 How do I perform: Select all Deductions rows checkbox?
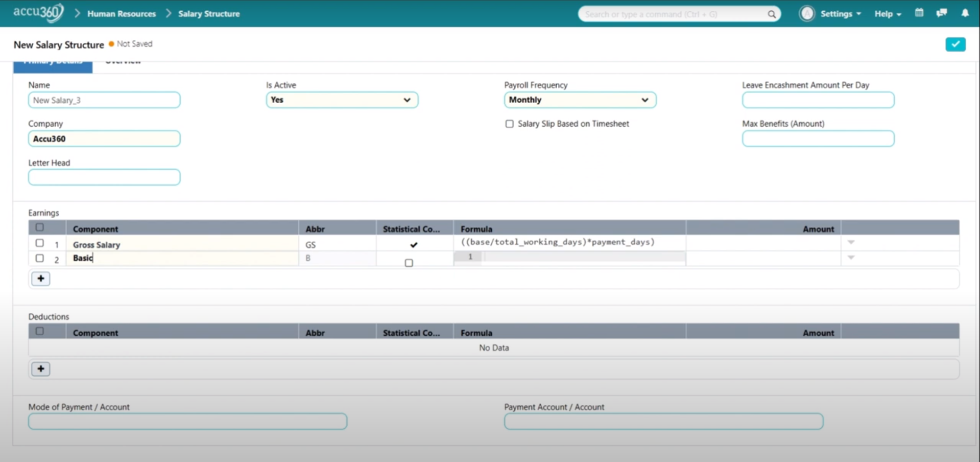(x=39, y=331)
